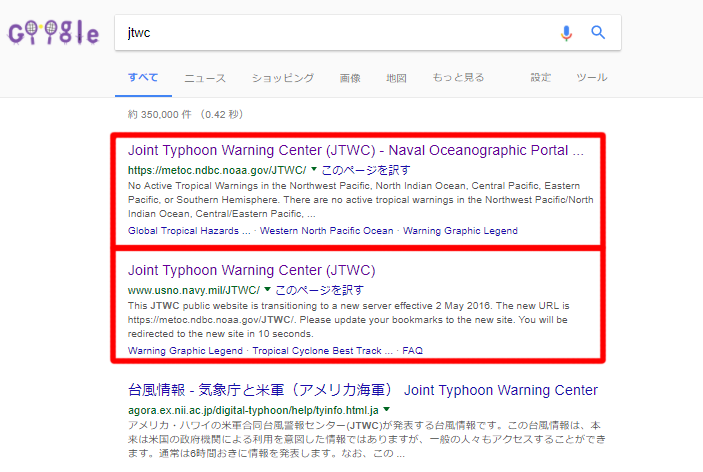Click the search box containing jtwc
This screenshot has width=703, height=472.
pos(368,33)
